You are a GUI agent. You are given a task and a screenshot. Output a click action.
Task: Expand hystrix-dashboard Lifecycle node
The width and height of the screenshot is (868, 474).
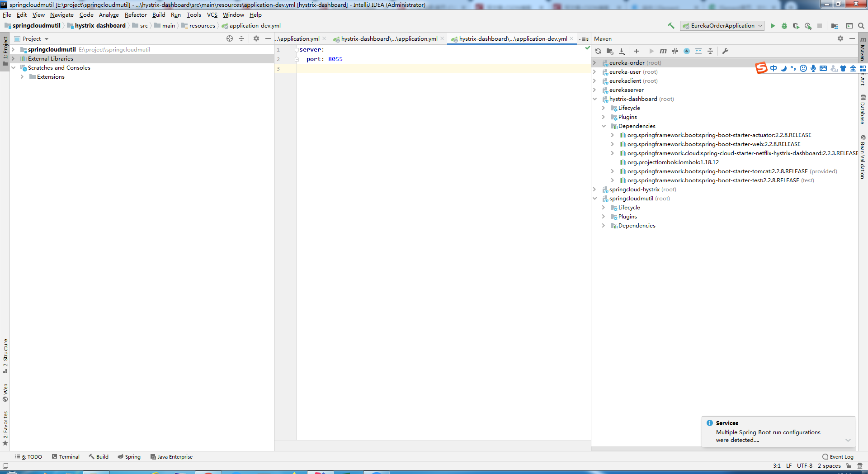(604, 108)
